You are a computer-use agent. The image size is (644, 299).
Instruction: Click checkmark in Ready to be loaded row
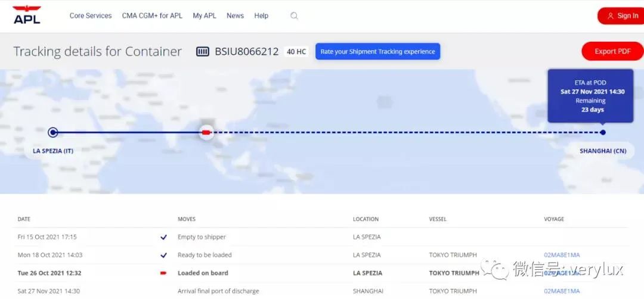pyautogui.click(x=164, y=255)
